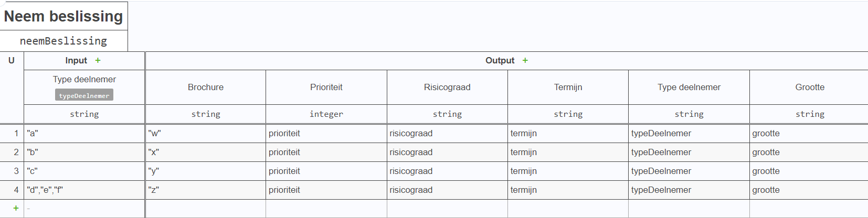Add a new input column with plus icon
Viewport: 868px width, 218px height.
98,61
